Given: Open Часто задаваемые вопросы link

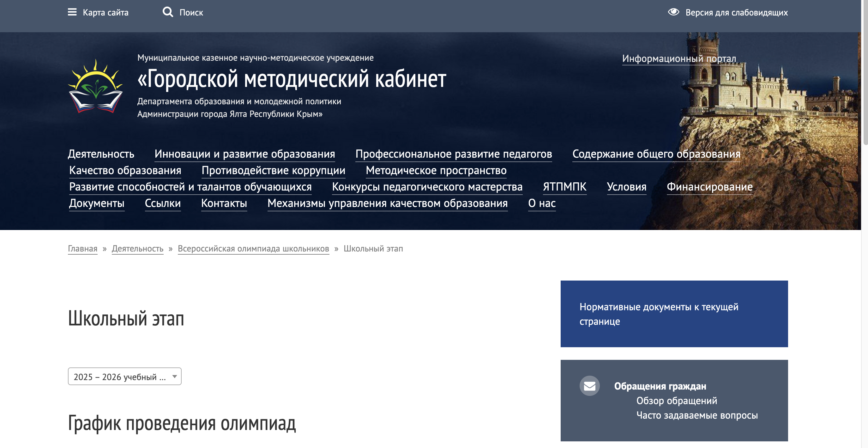Looking at the screenshot, I should [696, 415].
